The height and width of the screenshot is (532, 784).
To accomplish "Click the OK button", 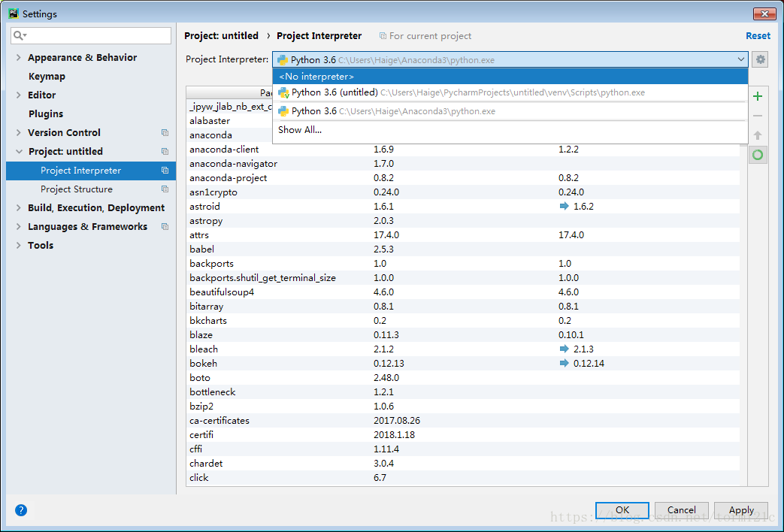I will 622,510.
